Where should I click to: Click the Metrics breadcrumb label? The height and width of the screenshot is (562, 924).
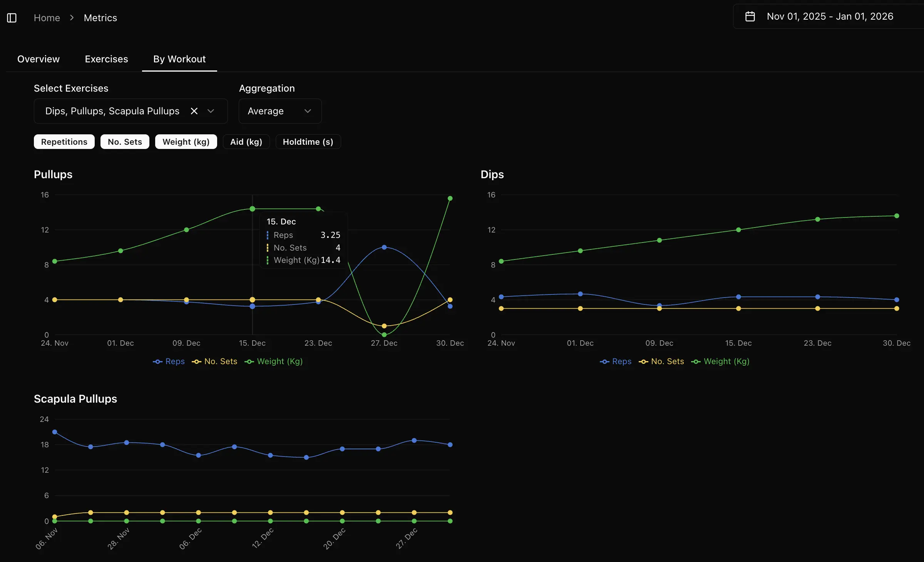pyautogui.click(x=100, y=18)
